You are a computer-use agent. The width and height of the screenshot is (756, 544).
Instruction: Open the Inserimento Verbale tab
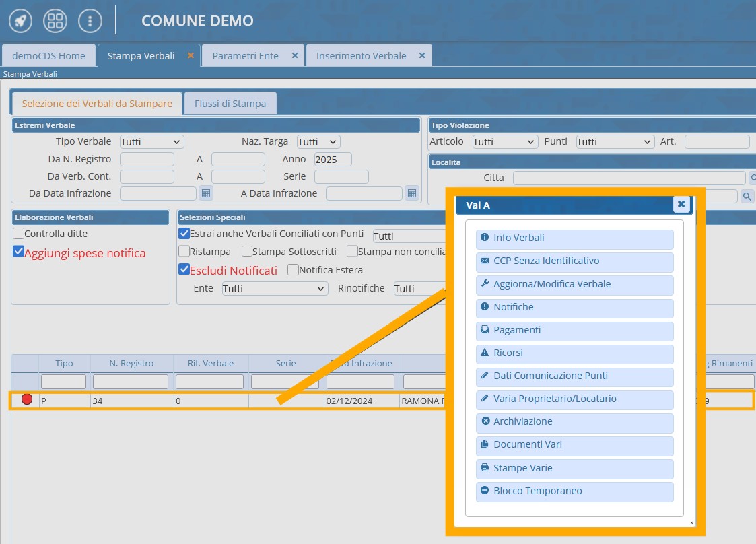(x=361, y=55)
